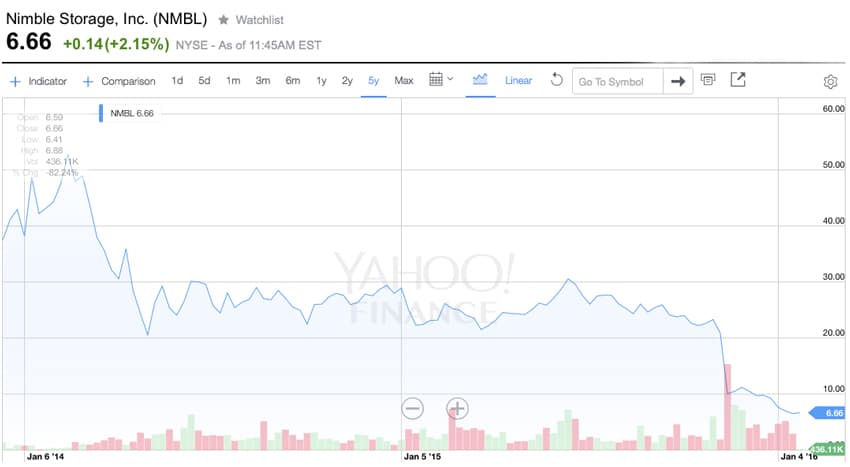The width and height of the screenshot is (850, 467).
Task: Add NMBL to Watchlist via star icon
Action: (x=223, y=20)
